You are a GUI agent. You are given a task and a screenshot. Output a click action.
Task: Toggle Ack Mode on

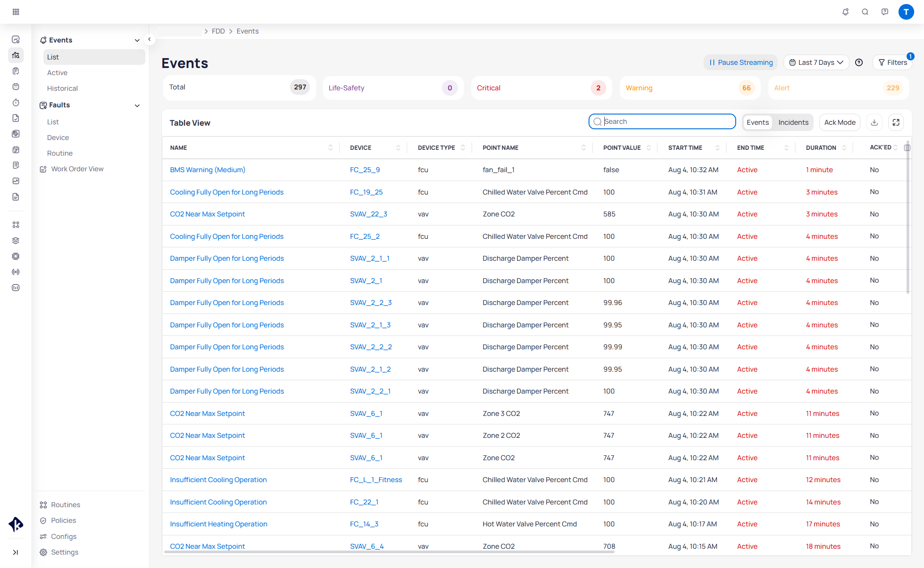point(839,123)
